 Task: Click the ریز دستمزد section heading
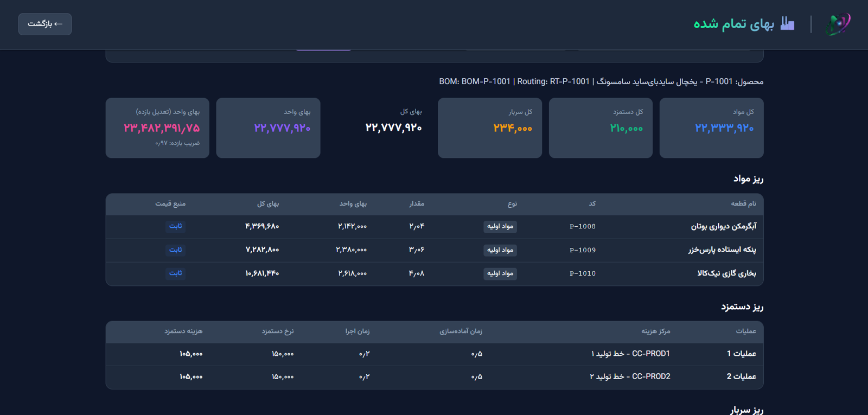[x=742, y=307]
